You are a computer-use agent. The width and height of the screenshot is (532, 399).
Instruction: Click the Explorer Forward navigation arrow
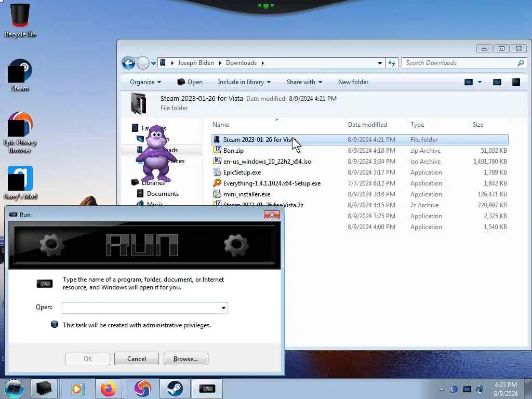coord(143,63)
